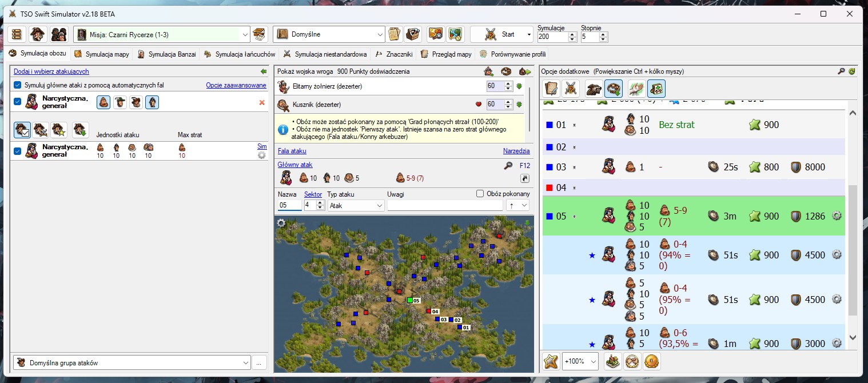Image resolution: width=868 pixels, height=383 pixels.
Task: Open the Fala ataku link
Action: 292,151
